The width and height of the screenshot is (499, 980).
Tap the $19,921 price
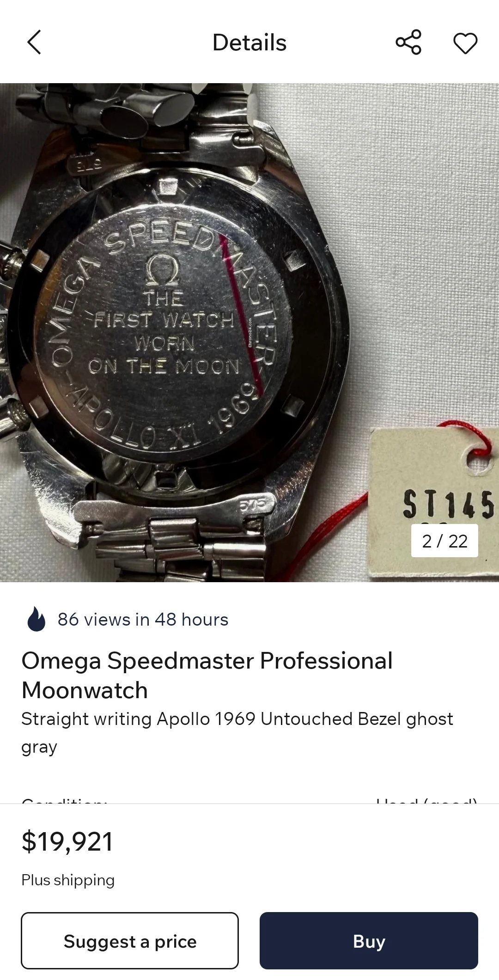tap(67, 841)
